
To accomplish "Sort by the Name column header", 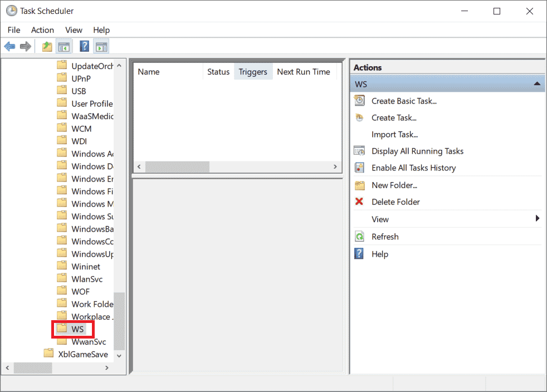I will coord(168,72).
